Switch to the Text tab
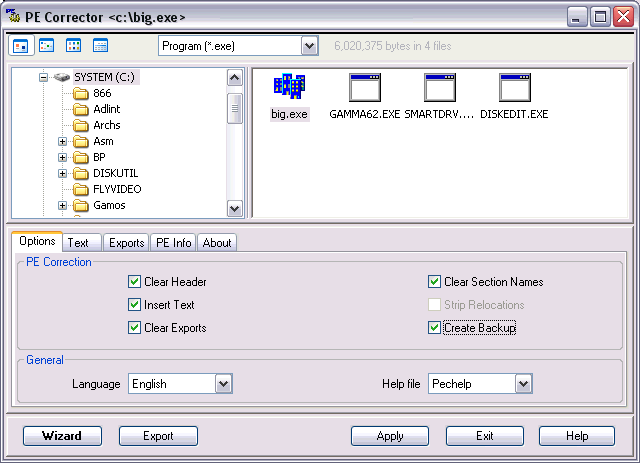This screenshot has width=640, height=463. pyautogui.click(x=82, y=243)
